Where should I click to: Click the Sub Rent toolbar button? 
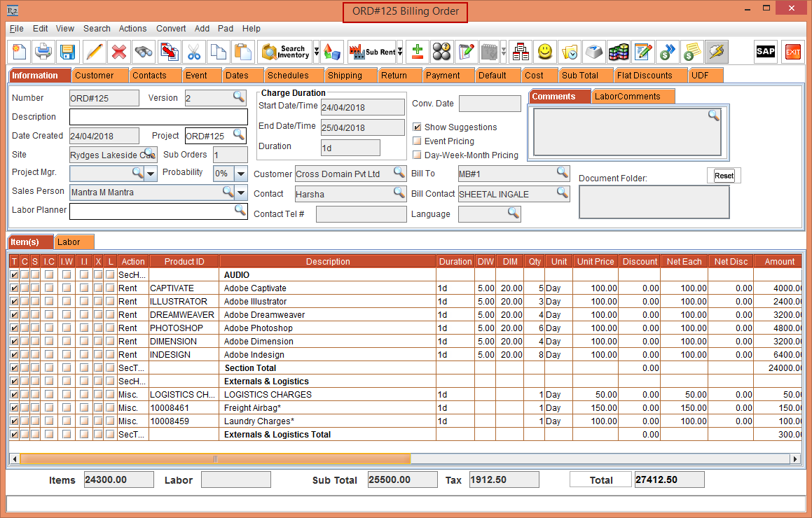tap(371, 52)
